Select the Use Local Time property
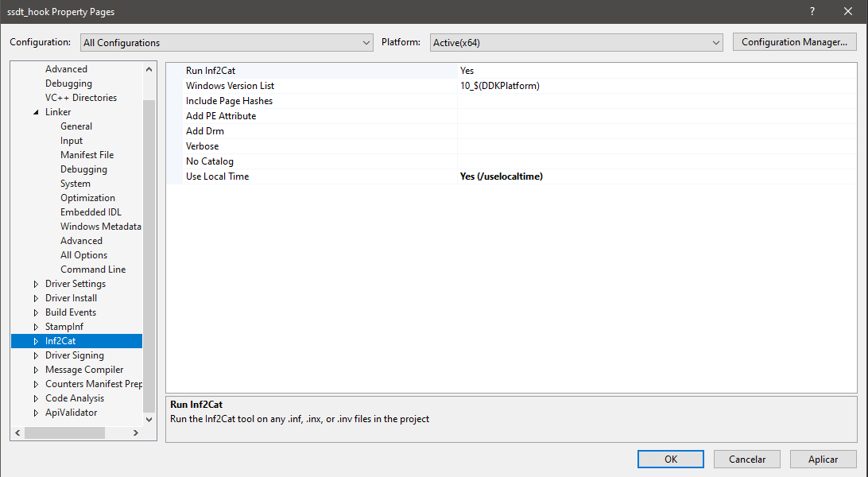This screenshot has width=868, height=477. pos(217,176)
